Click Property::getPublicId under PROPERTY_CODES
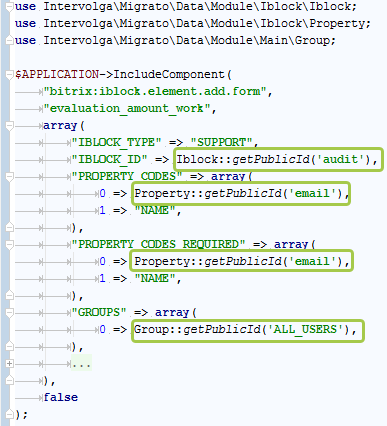Viewport: 387px width, 426px height. pyautogui.click(x=239, y=193)
